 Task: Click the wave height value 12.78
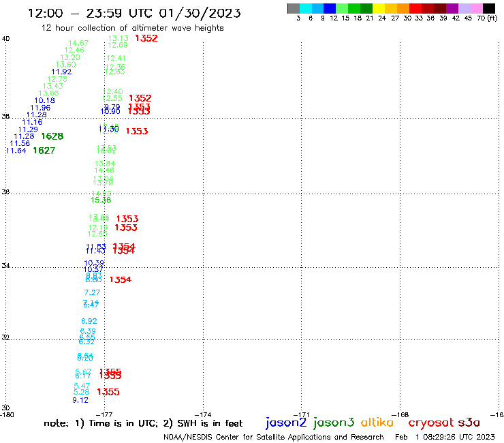pyautogui.click(x=57, y=79)
